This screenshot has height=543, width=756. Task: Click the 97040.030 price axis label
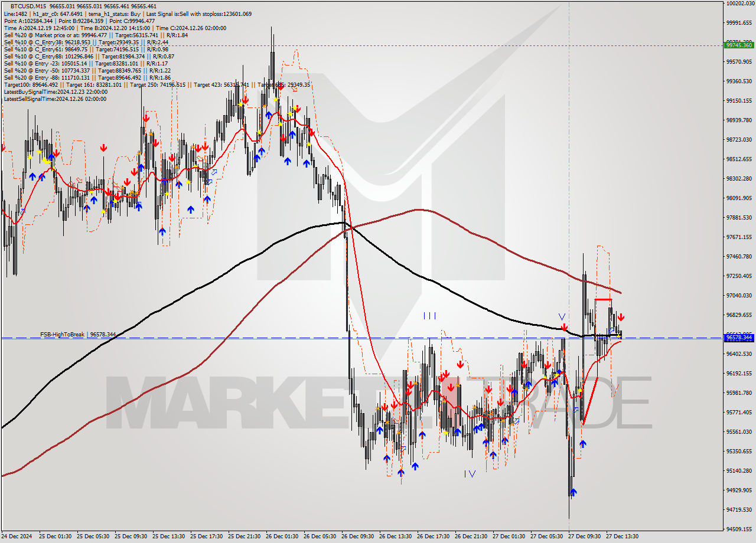click(x=741, y=295)
